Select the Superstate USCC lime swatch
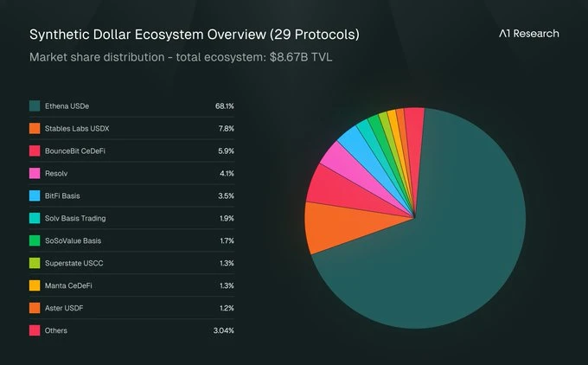The height and width of the screenshot is (365, 588). 35,263
